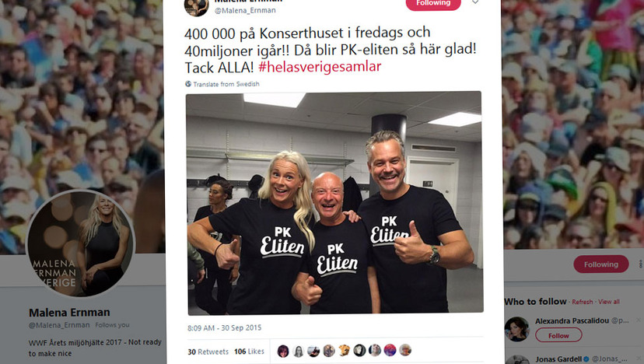This screenshot has height=364, width=644.
Task: View the 106 Likes list
Action: (249, 352)
